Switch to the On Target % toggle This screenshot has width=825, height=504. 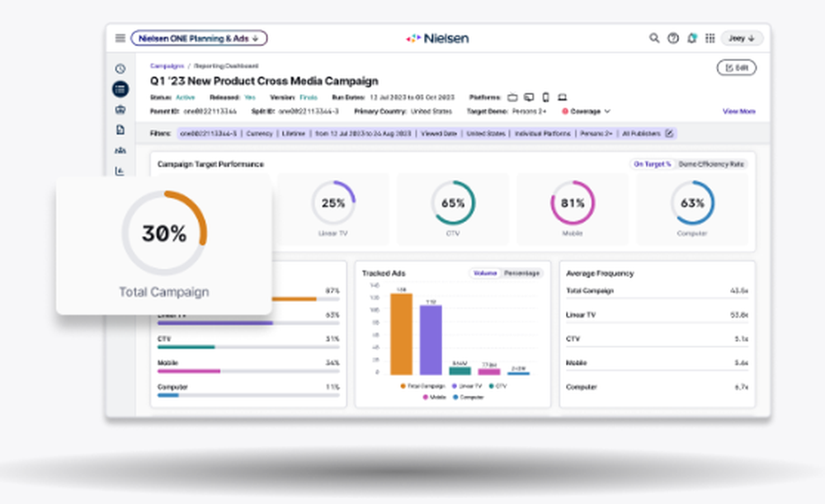[x=653, y=164]
